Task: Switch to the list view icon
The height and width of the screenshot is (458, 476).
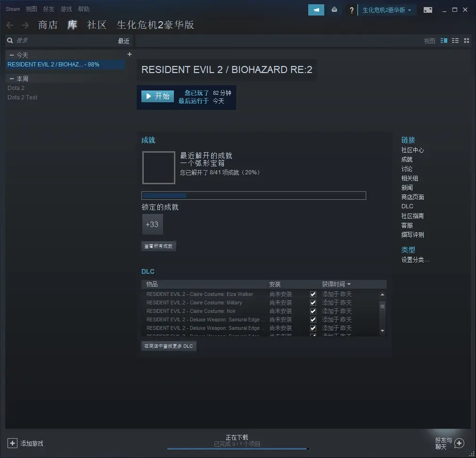Action: [x=455, y=41]
